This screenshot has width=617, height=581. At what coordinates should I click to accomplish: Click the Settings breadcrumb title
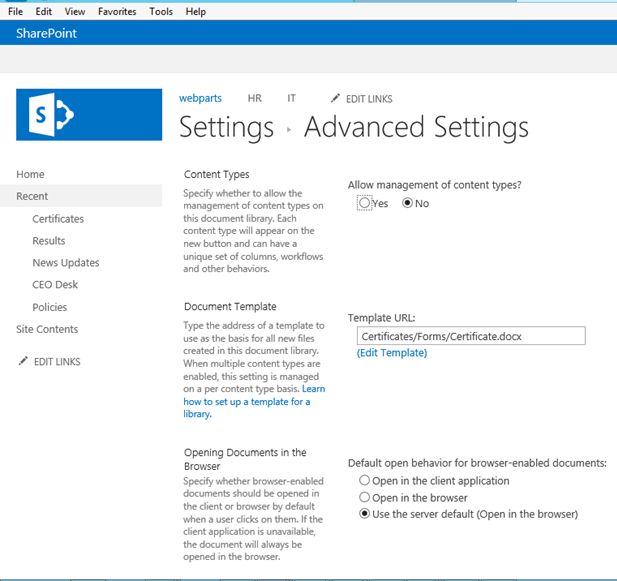pos(226,128)
